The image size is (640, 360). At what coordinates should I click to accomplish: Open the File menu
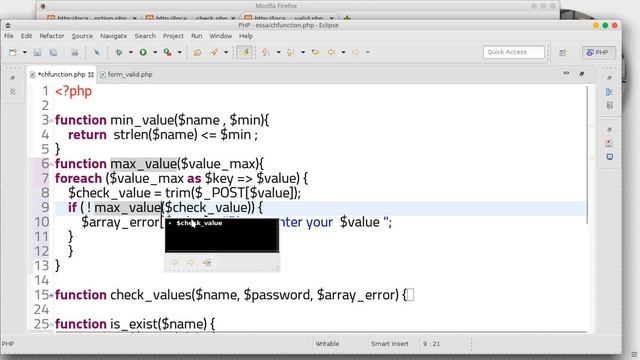[9, 36]
